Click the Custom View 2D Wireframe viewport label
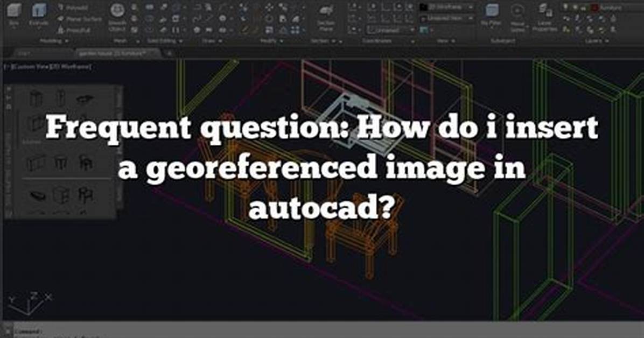Screen dimensions: 644x338 (47, 67)
